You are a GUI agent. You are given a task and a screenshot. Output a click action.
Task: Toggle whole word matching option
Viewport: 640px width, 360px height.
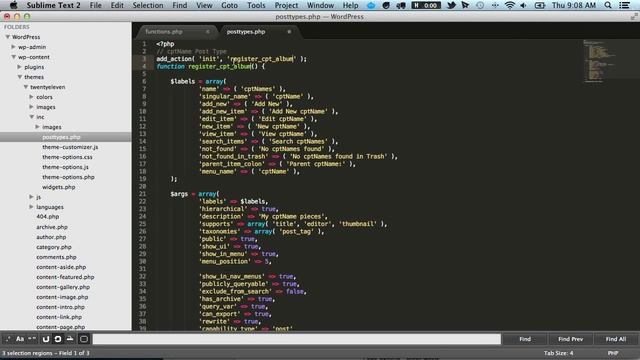pos(32,339)
